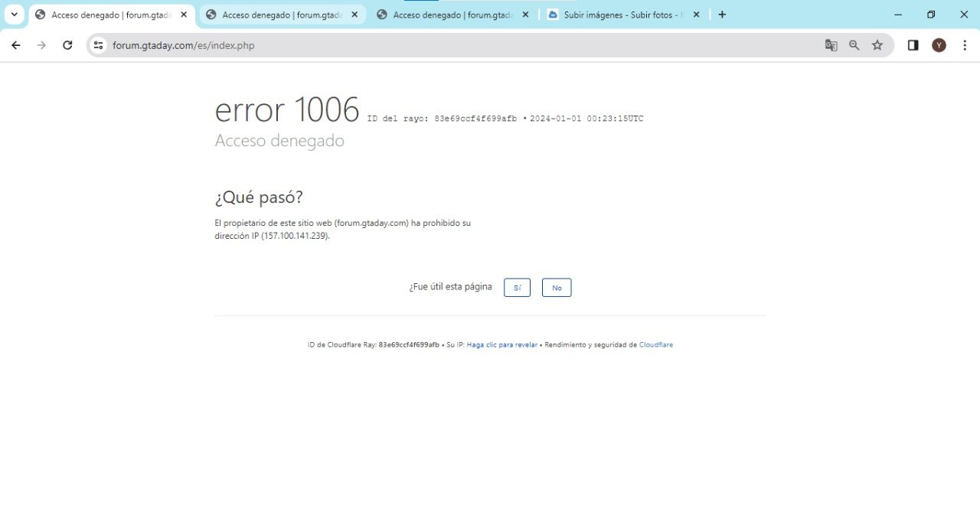
Task: Toggle the browser side panel
Action: click(913, 45)
